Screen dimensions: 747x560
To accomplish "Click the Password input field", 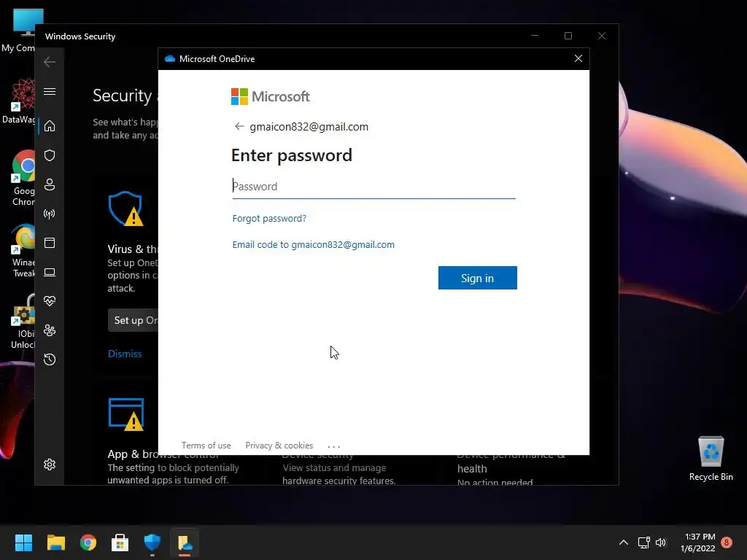I will click(x=373, y=186).
